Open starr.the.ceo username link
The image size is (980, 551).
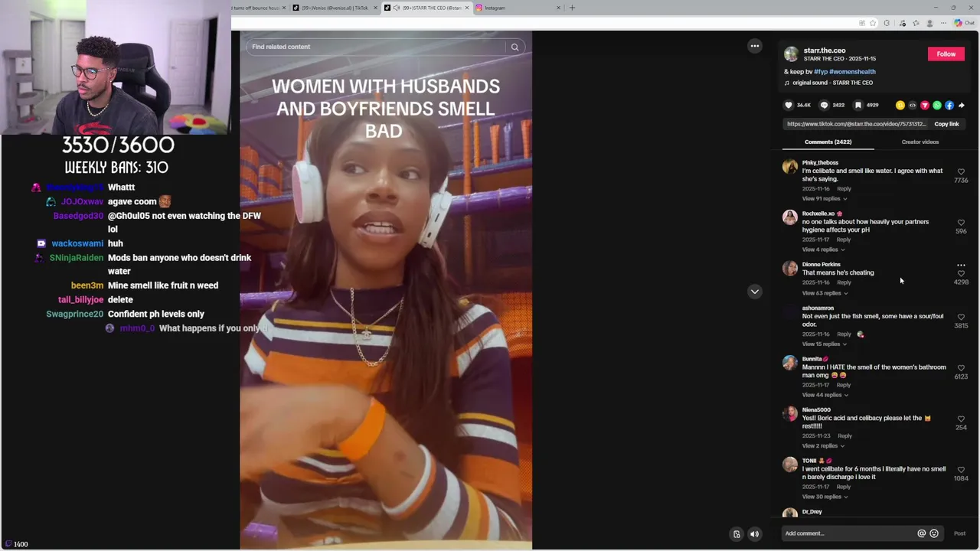(x=825, y=51)
